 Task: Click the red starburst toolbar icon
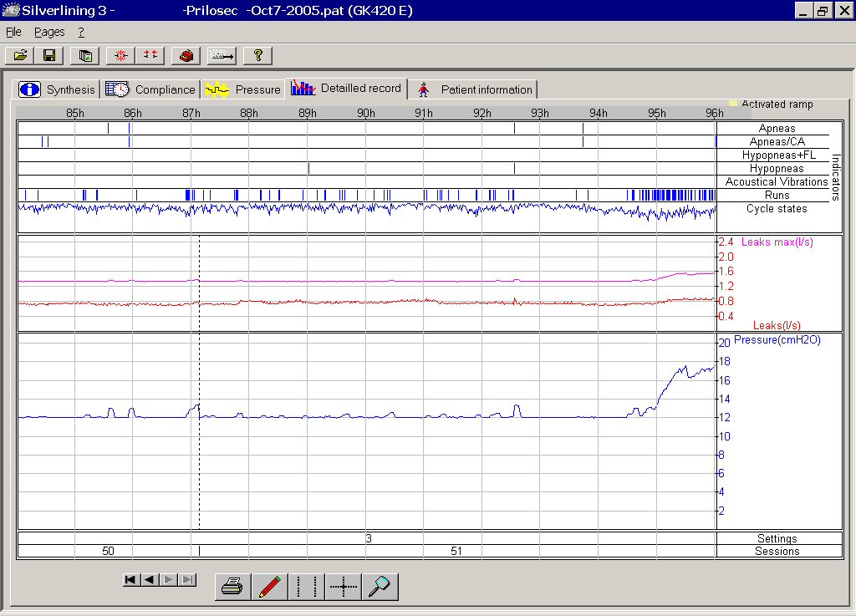[x=120, y=55]
